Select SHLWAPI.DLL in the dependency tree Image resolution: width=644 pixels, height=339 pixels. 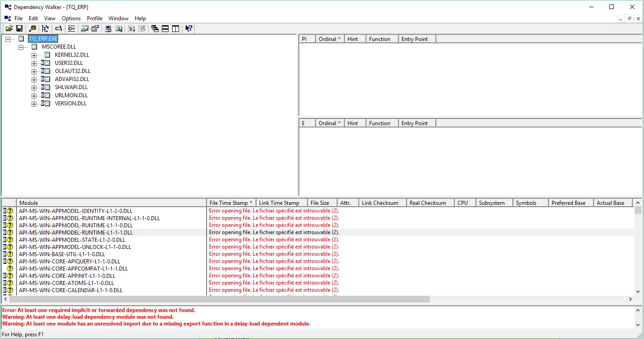pos(71,87)
